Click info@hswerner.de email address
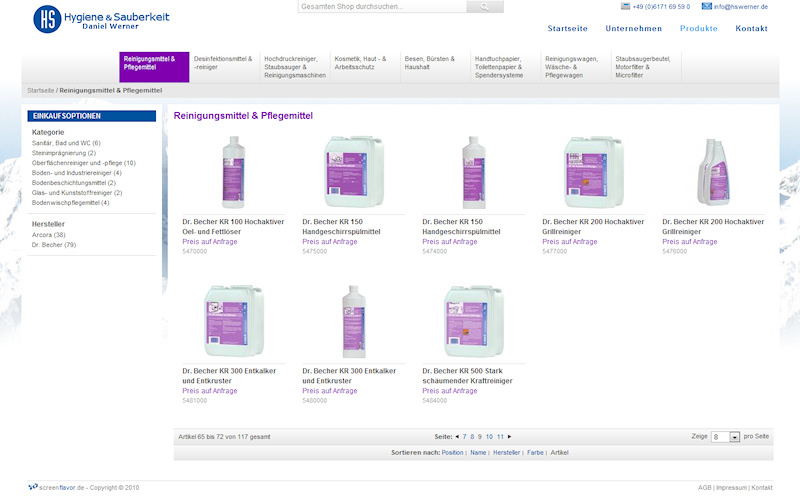This screenshot has height=500, width=800. point(740,7)
